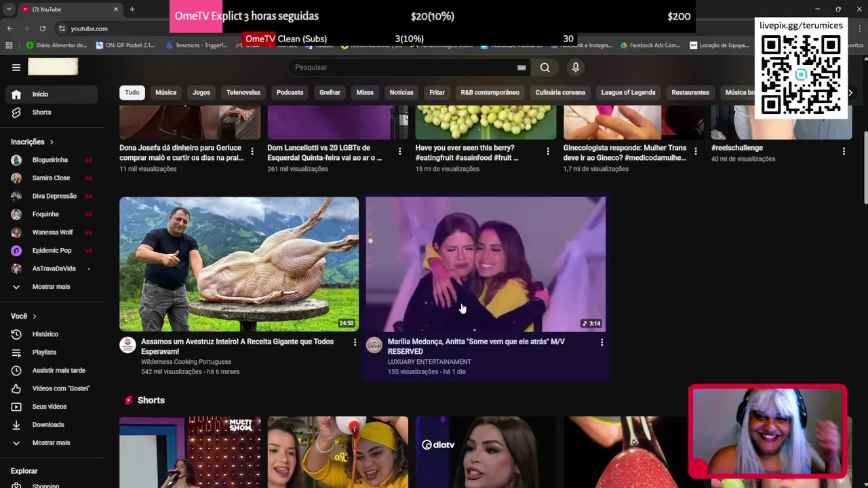Select the Jogos chip

click(201, 92)
